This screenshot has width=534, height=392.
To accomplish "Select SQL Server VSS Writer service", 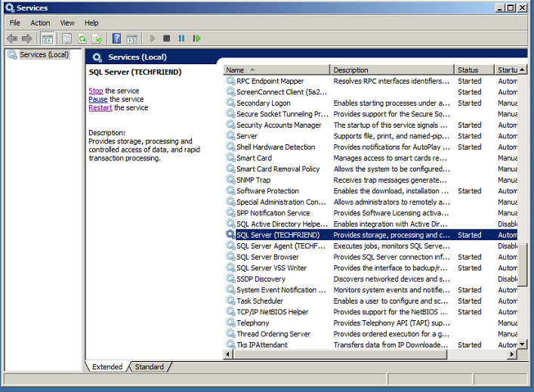I will (371, 267).
